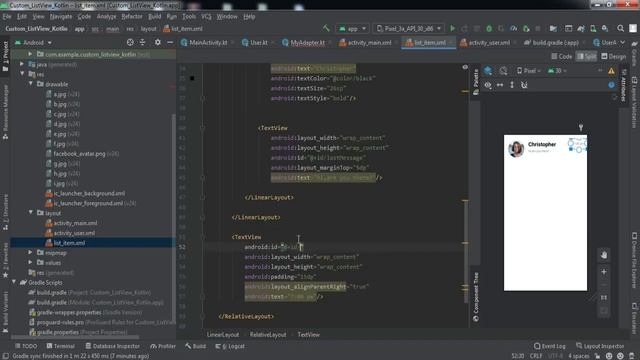Click the black color swatch in gutter
This screenshot has width=640, height=360.
click(x=192, y=78)
